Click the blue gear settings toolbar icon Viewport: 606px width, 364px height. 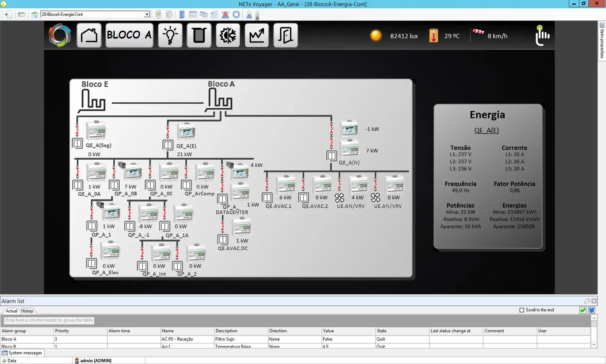(236, 14)
